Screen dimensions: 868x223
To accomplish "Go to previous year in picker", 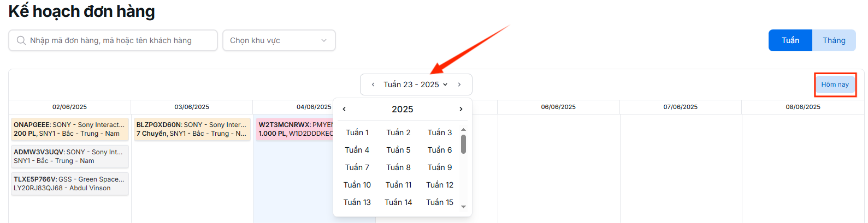I will tap(344, 109).
